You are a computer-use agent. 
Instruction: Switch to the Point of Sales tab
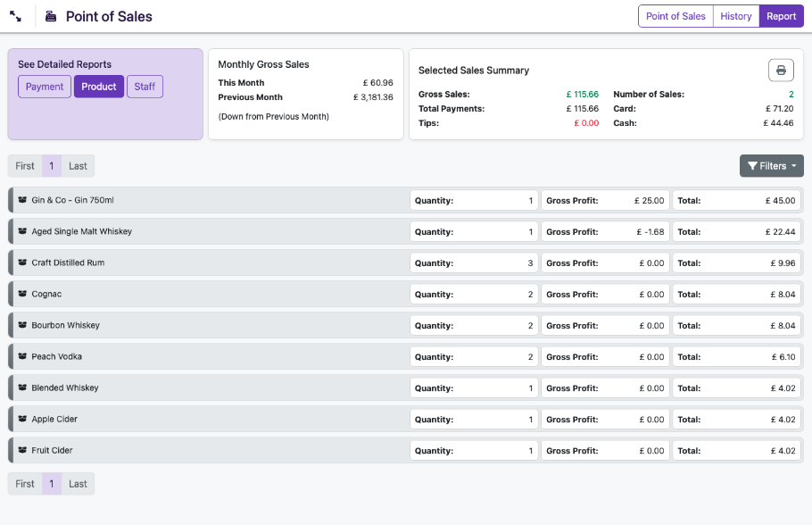click(x=675, y=16)
